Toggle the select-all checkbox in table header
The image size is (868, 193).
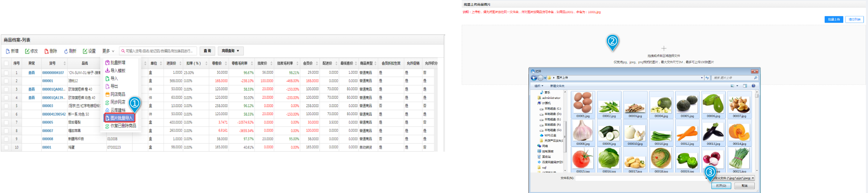[6, 63]
